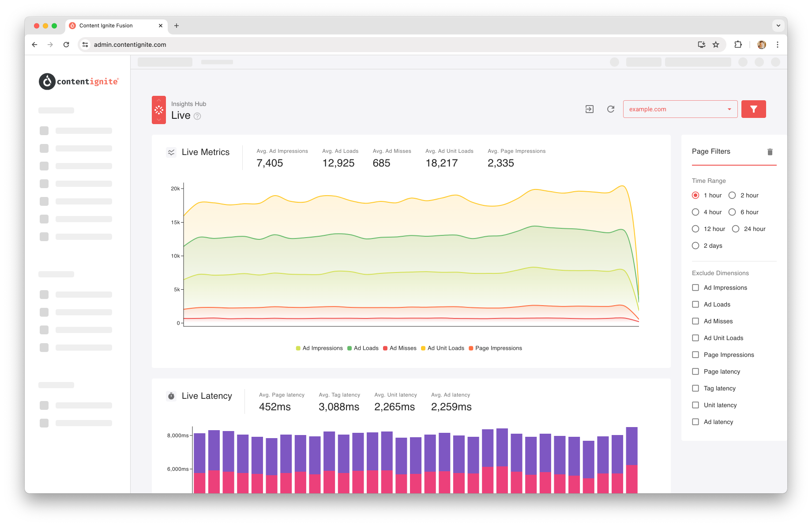Select the 24 hour time range
The image size is (812, 526).
(x=749, y=229)
